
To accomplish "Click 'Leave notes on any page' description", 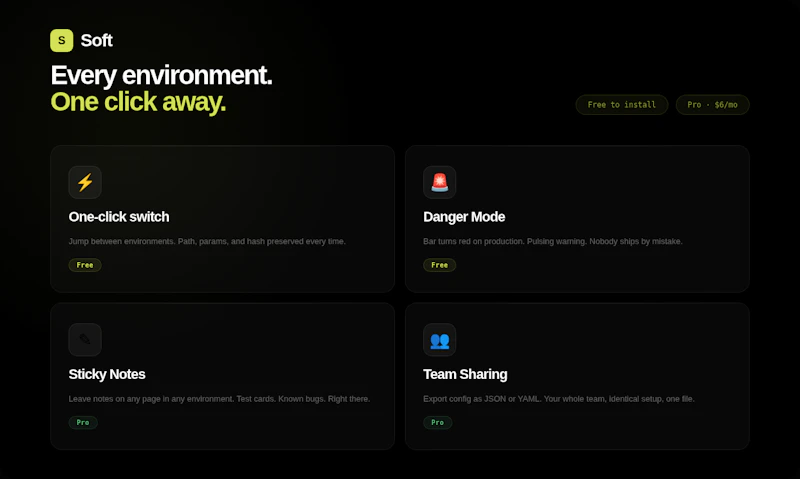I will click(219, 399).
